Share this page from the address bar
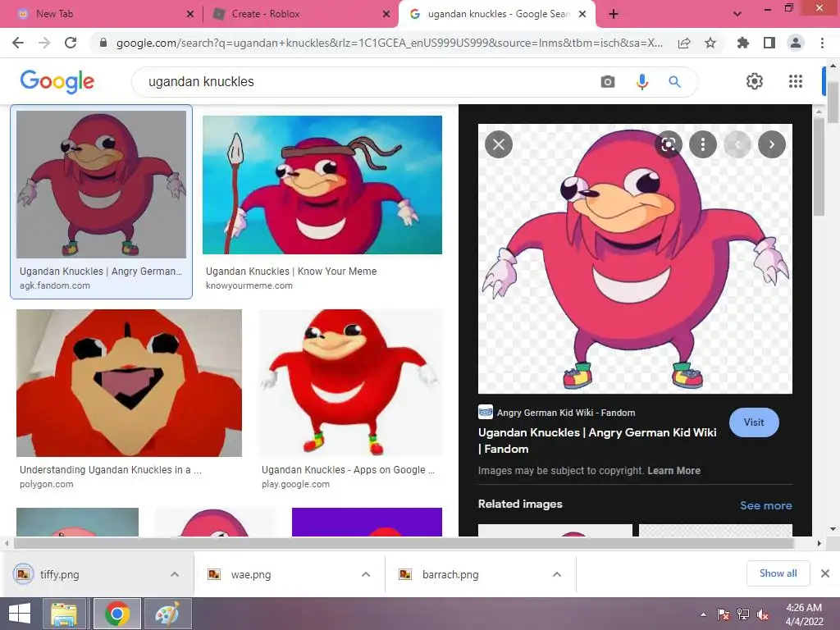The image size is (840, 630). (x=684, y=43)
